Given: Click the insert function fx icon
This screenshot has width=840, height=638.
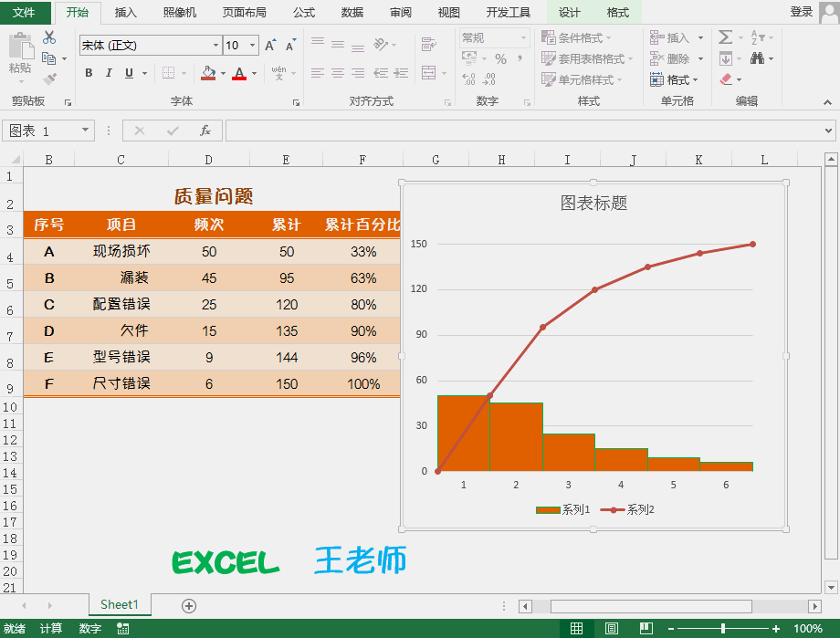Looking at the screenshot, I should (x=205, y=131).
